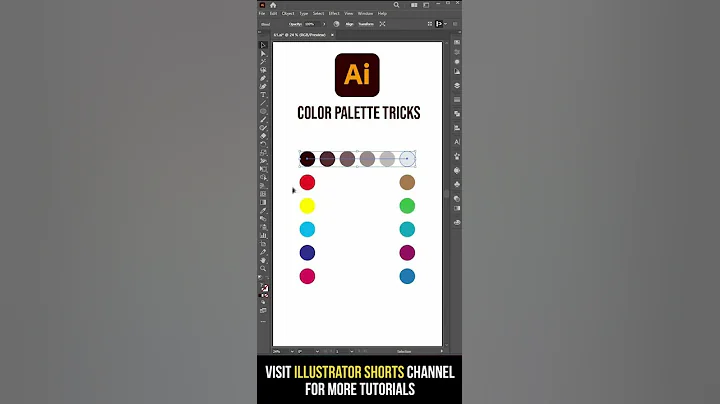Select the Eraser tool

(x=263, y=136)
